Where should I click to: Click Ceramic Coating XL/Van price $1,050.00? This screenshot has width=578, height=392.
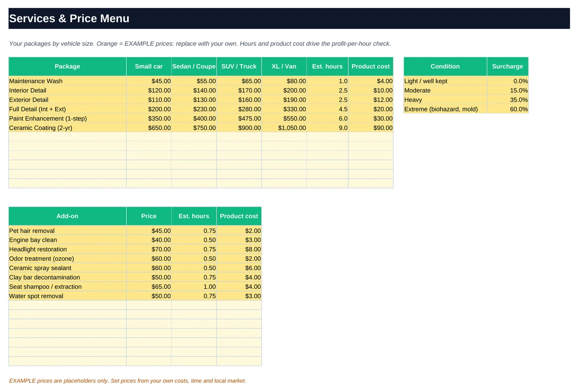(284, 128)
